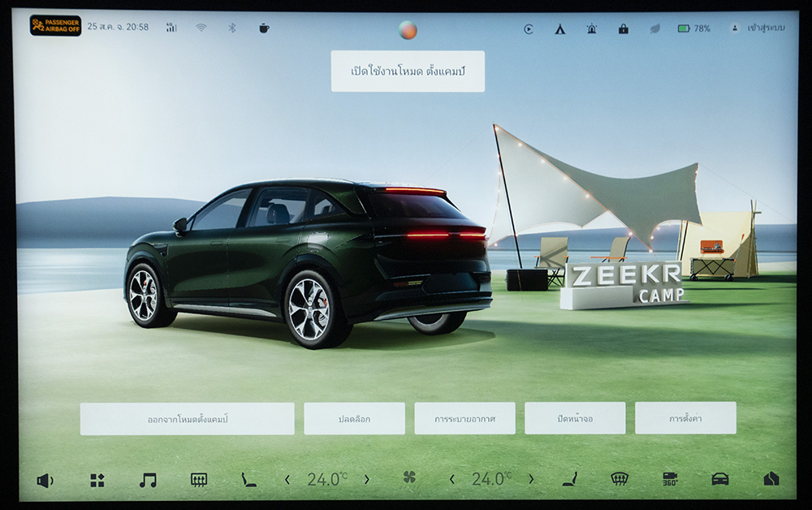This screenshot has height=510, width=812.
Task: Open the music player
Action: (148, 480)
